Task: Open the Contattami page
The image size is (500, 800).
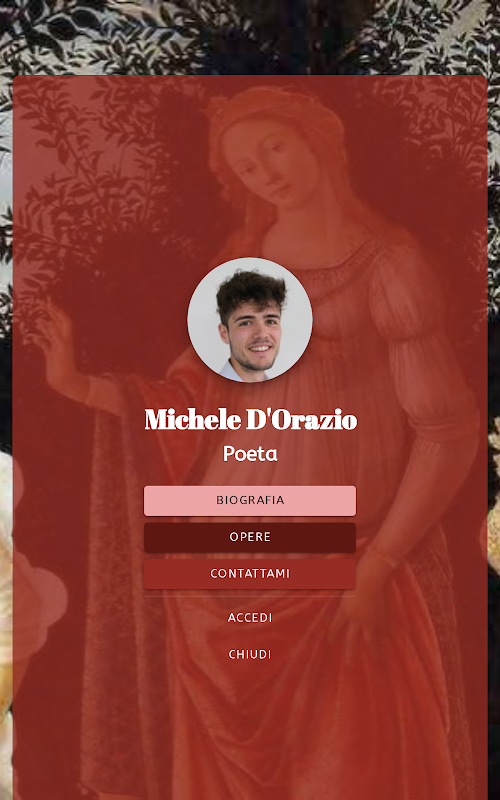Action: coord(250,574)
